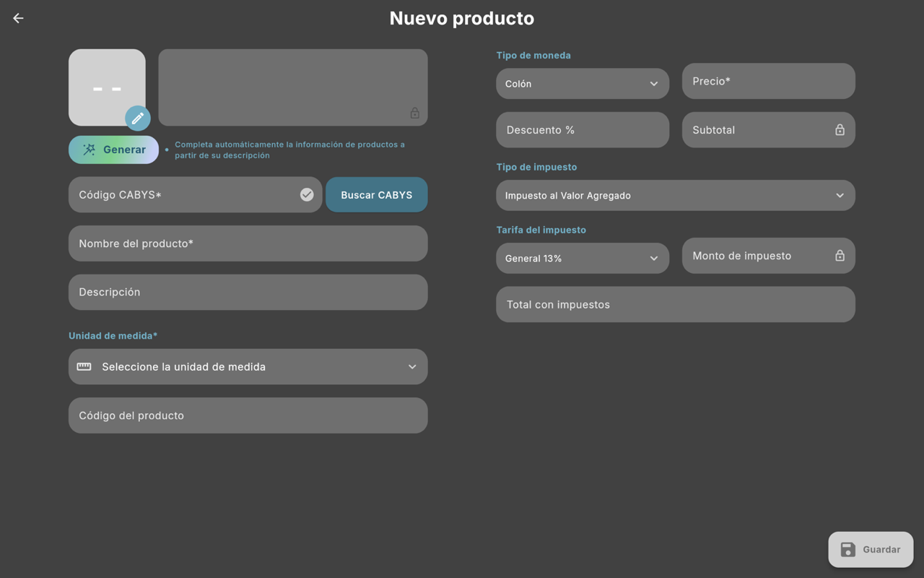The height and width of the screenshot is (578, 924).
Task: Click the Tipo de impuesto label
Action: tap(536, 167)
